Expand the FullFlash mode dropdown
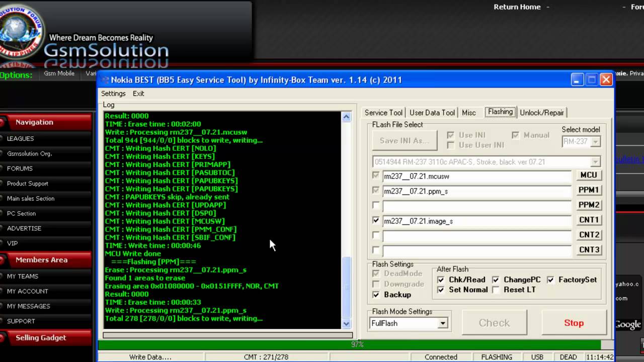This screenshot has height=362, width=644. [x=442, y=323]
